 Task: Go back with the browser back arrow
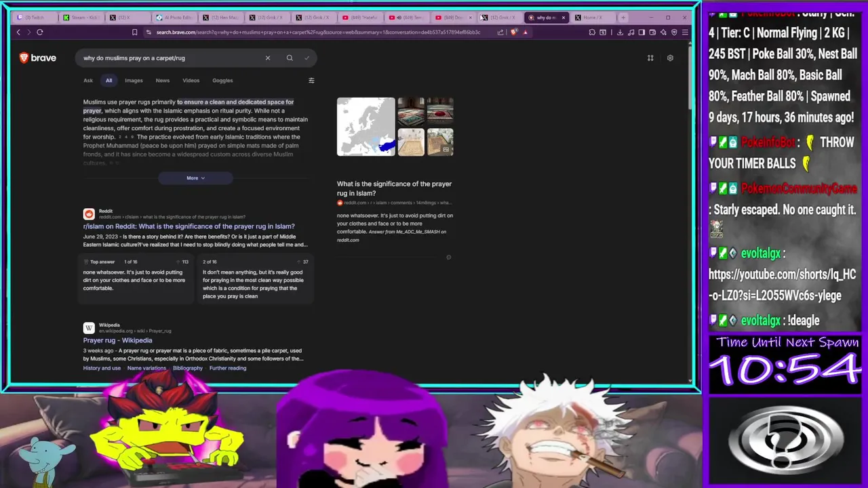[x=18, y=32]
